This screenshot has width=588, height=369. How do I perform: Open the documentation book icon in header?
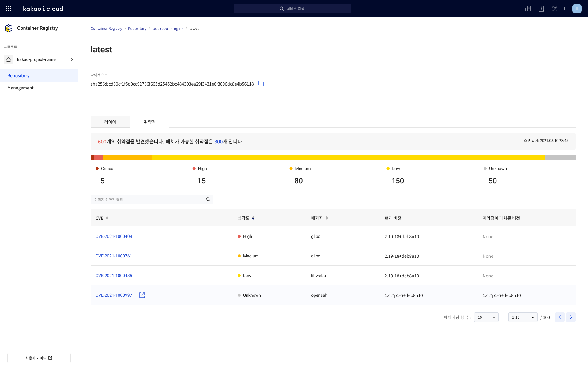tap(541, 9)
